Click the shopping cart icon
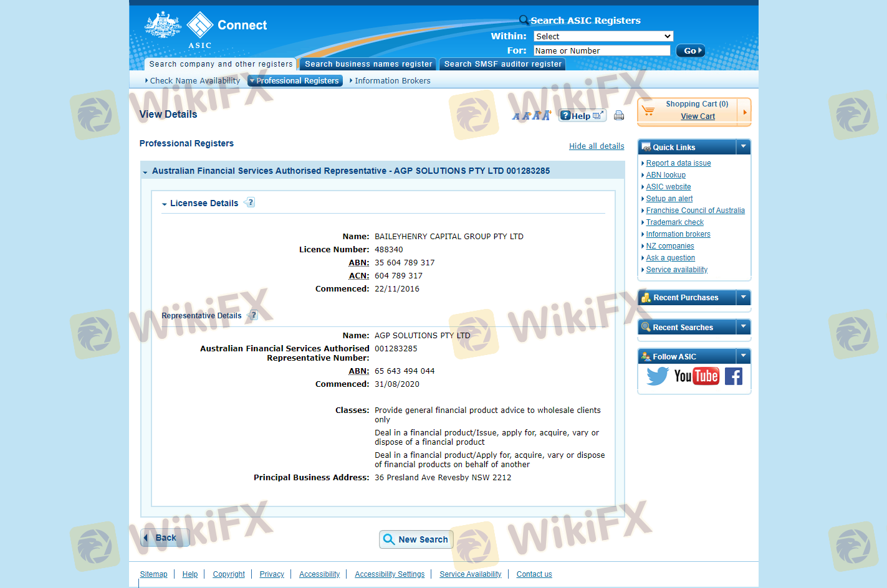This screenshot has width=887, height=588. point(648,110)
